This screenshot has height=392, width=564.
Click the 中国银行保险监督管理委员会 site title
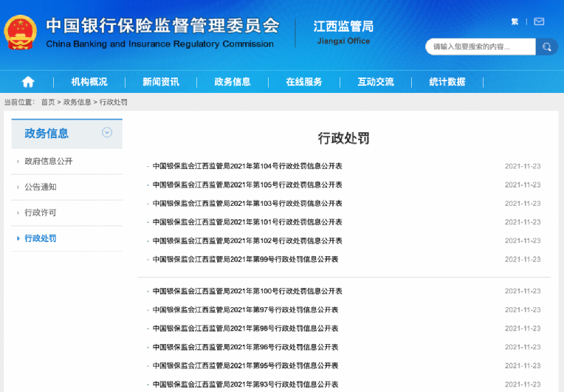tap(162, 26)
